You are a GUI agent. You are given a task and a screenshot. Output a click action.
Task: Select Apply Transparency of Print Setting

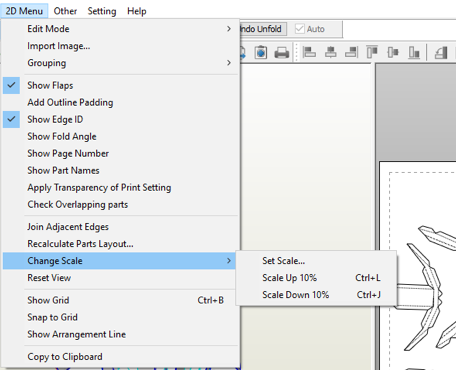coord(121,187)
